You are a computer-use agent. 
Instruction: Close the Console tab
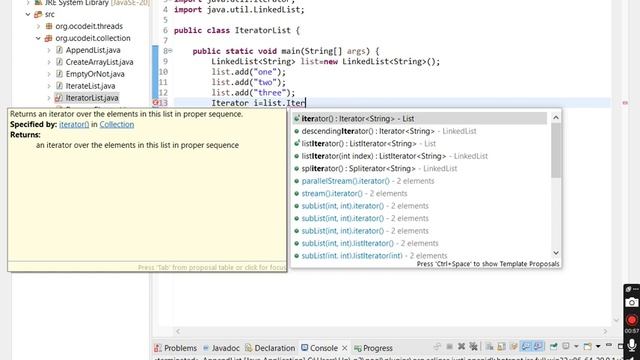tap(344, 348)
